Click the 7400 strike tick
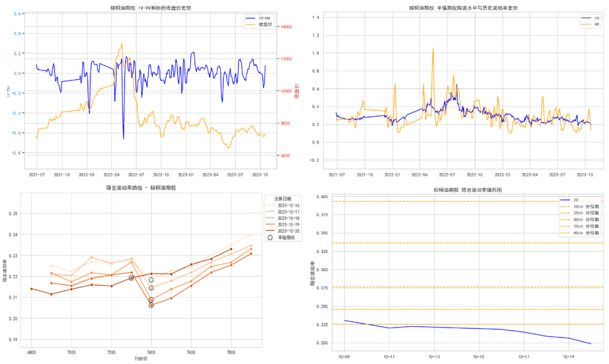 pyautogui.click(x=151, y=353)
